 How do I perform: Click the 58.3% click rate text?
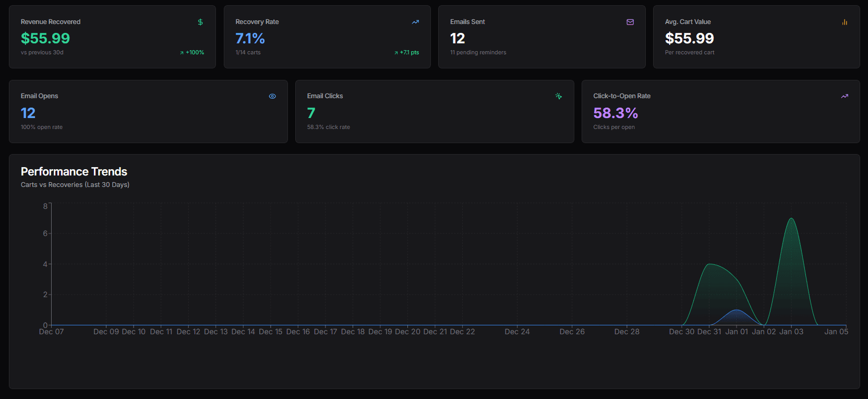coord(329,127)
